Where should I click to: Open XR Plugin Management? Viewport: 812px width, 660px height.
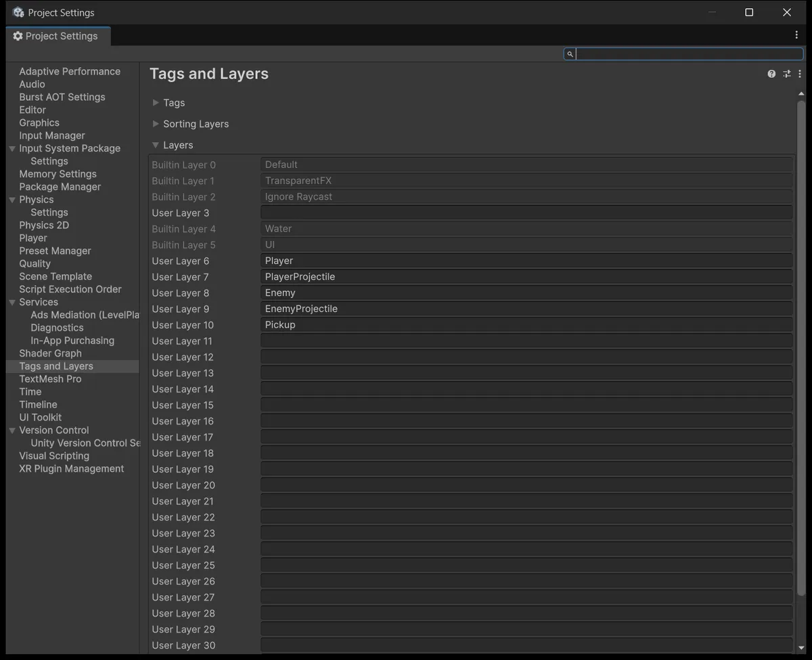point(72,468)
